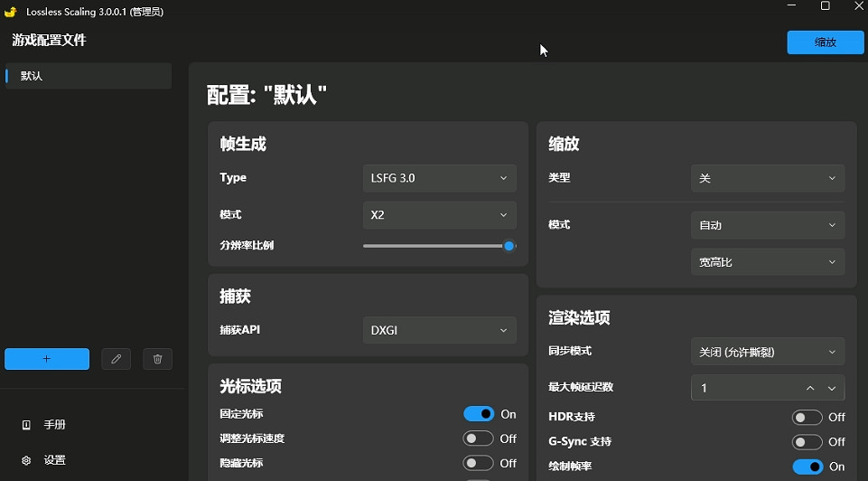
Task: Open the scaling 模式 dropdown showing 自动
Action: (x=768, y=225)
